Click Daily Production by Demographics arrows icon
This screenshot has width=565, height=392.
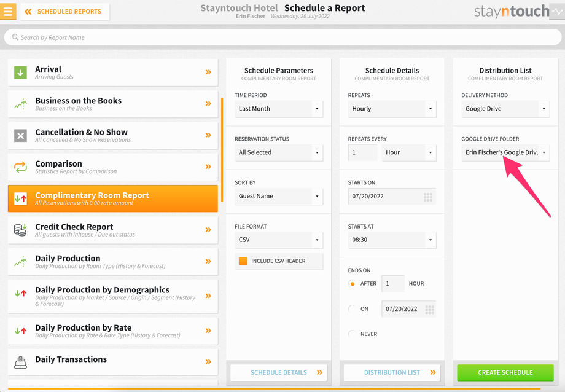pyautogui.click(x=20, y=293)
